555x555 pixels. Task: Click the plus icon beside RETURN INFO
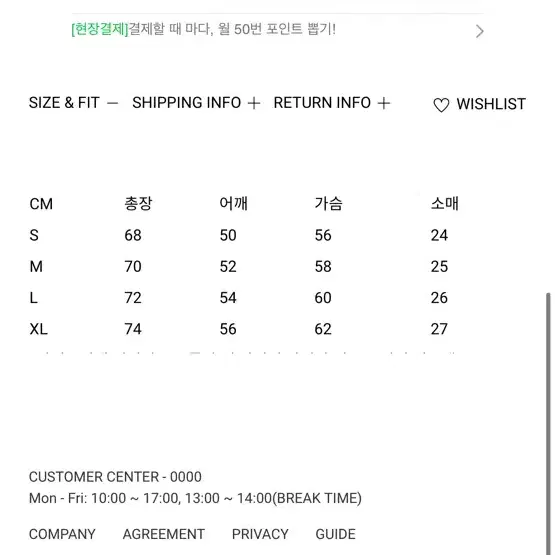[384, 103]
